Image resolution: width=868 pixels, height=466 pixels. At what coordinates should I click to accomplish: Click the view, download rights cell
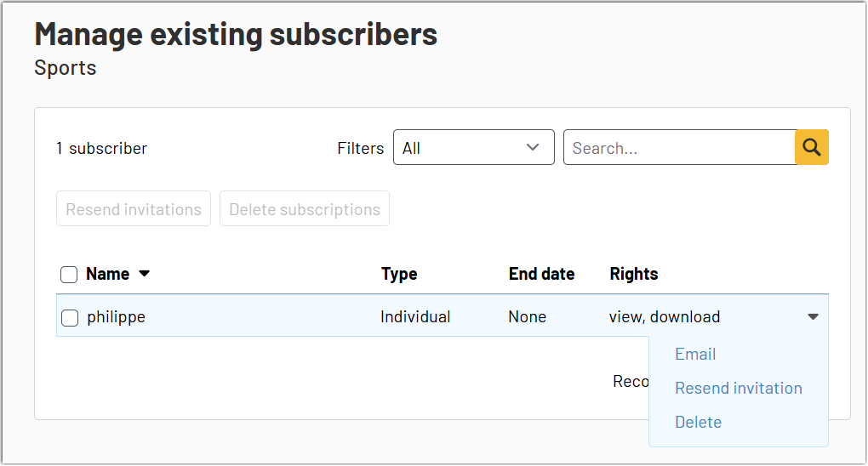point(665,317)
